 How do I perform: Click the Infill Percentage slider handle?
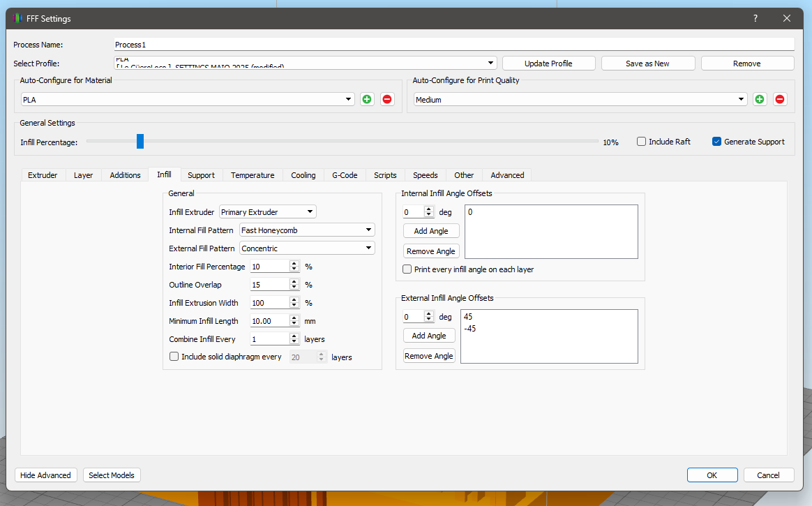140,142
